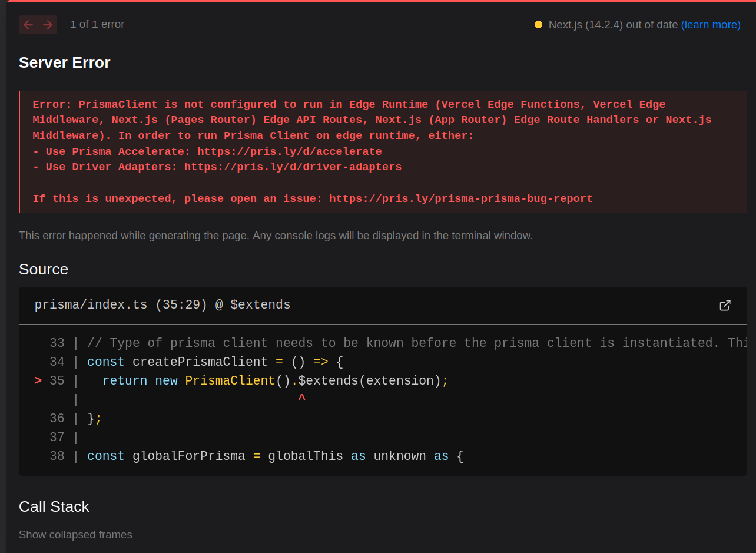Click the '$extends' text in the source header
The height and width of the screenshot is (553, 756).
pyautogui.click(x=260, y=305)
